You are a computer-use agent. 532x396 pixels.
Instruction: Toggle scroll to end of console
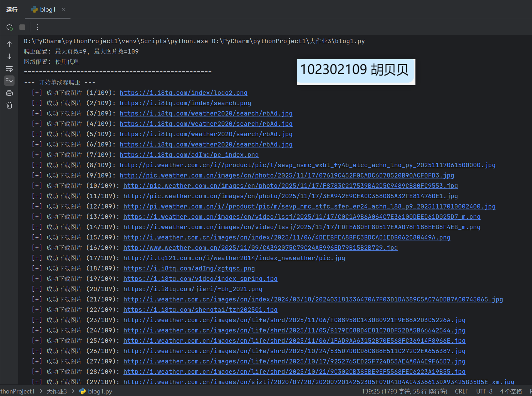click(x=9, y=81)
